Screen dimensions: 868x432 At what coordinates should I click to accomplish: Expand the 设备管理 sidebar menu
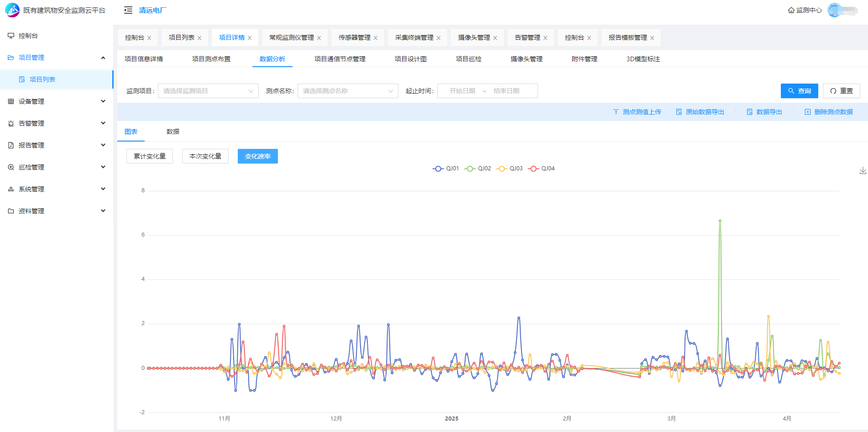coord(57,101)
